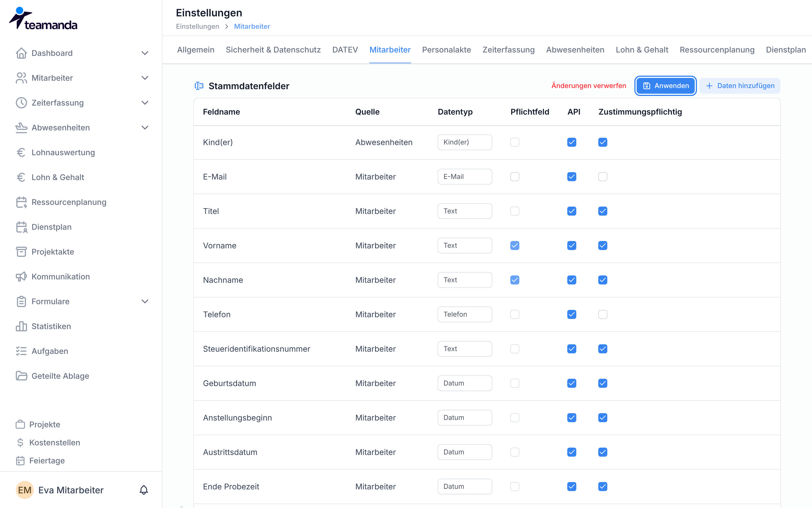Click the Kommunikation megaphone icon
This screenshot has width=812, height=508.
click(21, 277)
